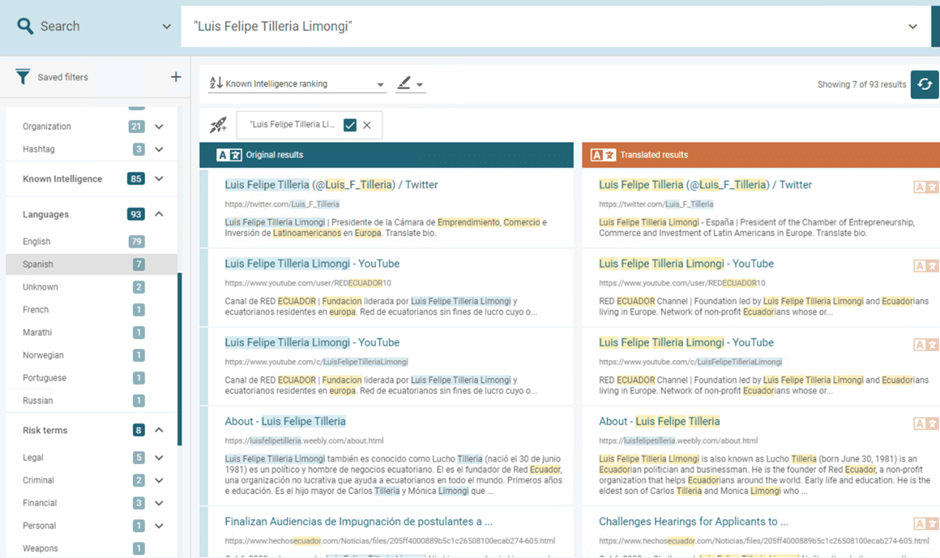Click the rocket quick-search icon
Screen dimensions: 940x558
[218, 125]
